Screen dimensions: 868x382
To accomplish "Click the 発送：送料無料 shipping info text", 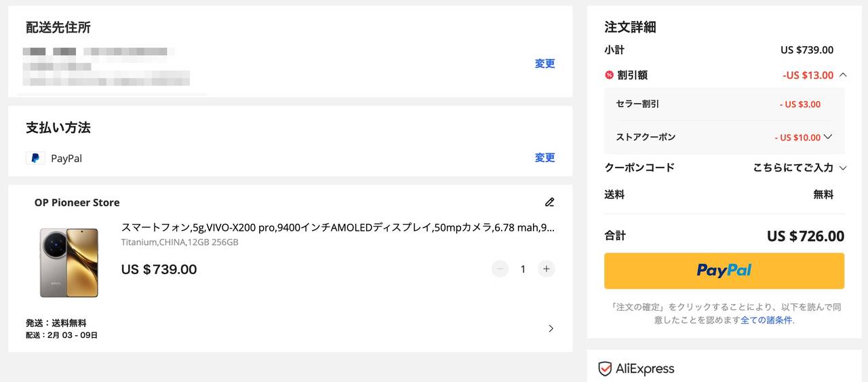I will tap(56, 323).
